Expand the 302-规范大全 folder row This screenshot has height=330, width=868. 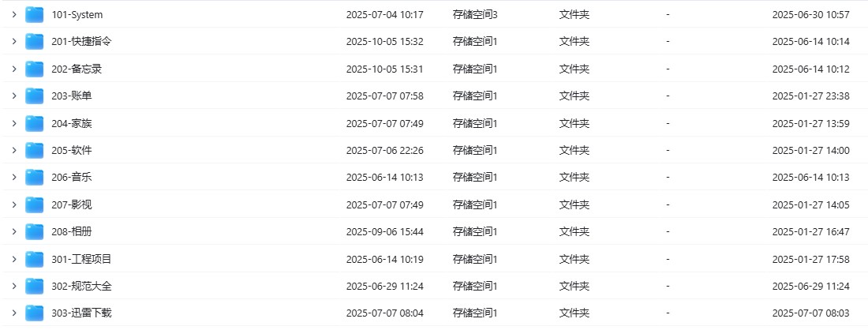14,287
